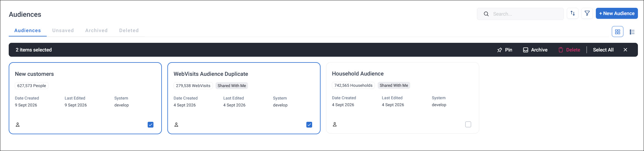The height and width of the screenshot is (151, 644).
Task: Click the Audiences page heading
Action: tap(25, 14)
